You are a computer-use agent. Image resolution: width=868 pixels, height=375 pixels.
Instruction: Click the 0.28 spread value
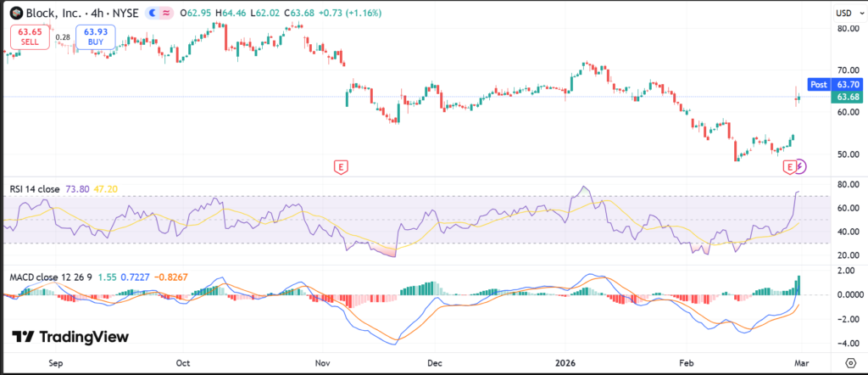tap(63, 37)
